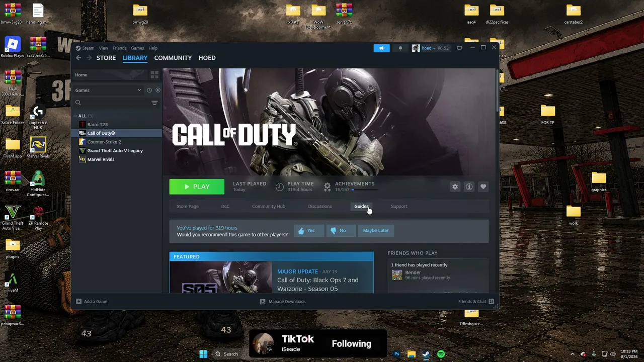The width and height of the screenshot is (644, 362).
Task: Open the Guides link
Action: pos(361,206)
